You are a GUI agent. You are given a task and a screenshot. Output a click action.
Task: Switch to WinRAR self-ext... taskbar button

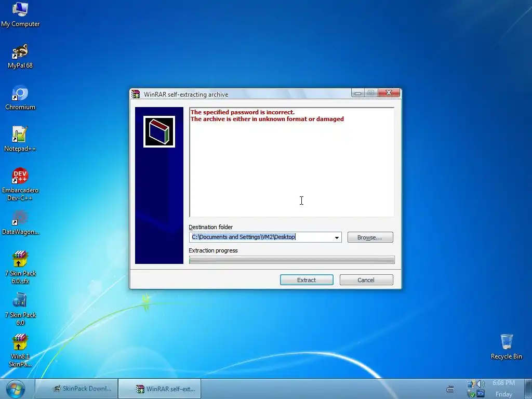click(x=160, y=389)
